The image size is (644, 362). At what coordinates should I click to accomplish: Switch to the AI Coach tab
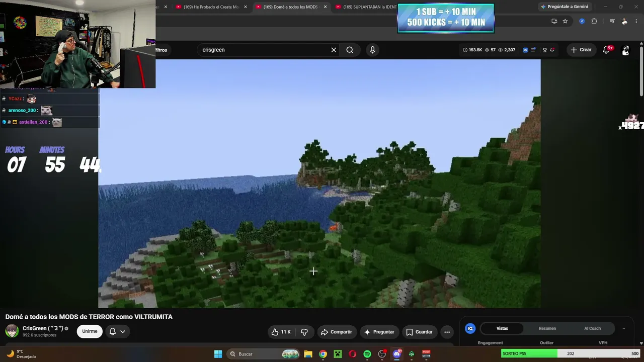tap(592, 328)
